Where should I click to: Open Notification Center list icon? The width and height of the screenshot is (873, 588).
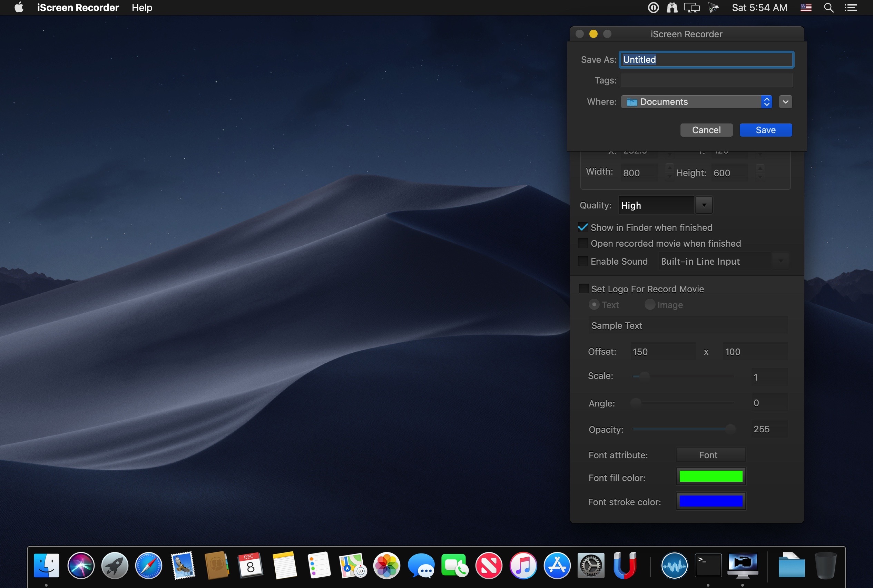pyautogui.click(x=851, y=8)
